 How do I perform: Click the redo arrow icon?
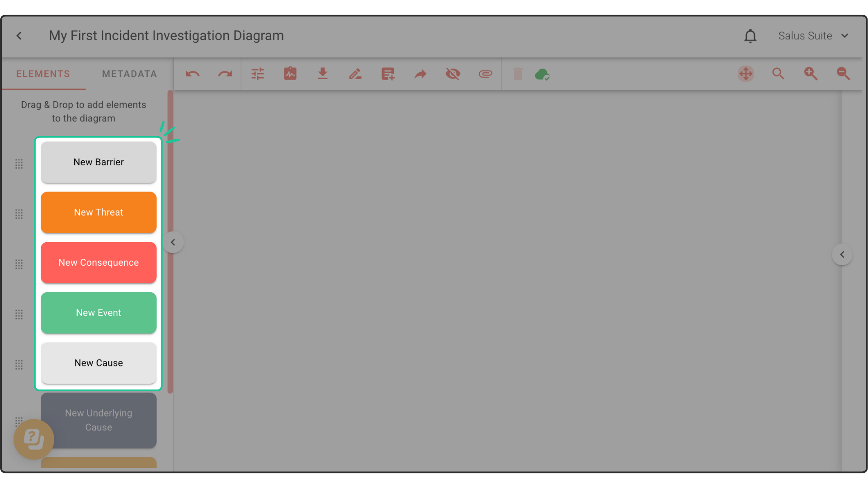pyautogui.click(x=225, y=74)
